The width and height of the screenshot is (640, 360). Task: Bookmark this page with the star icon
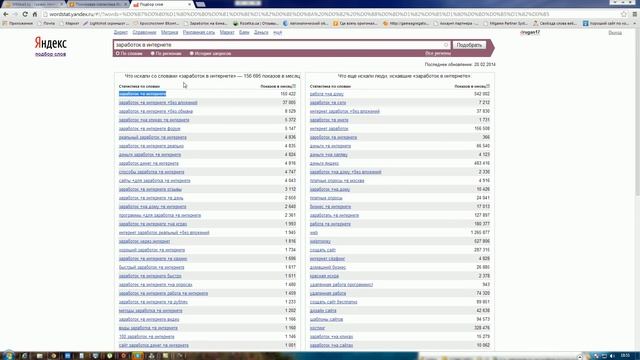point(624,14)
